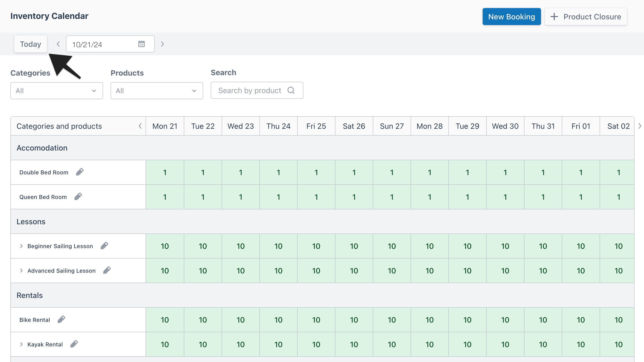Click the Advanced Sailing Lesson product name
This screenshot has width=644, height=362.
pyautogui.click(x=61, y=271)
